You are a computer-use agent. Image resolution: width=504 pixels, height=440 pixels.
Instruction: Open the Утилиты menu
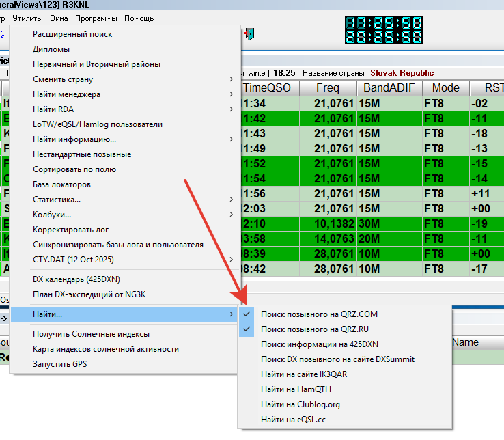coord(27,18)
